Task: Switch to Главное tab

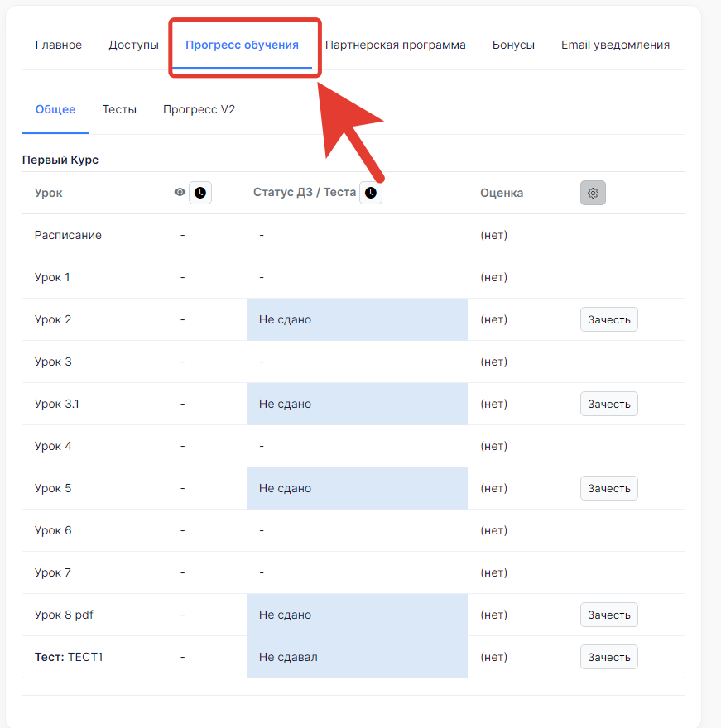Action: click(59, 45)
